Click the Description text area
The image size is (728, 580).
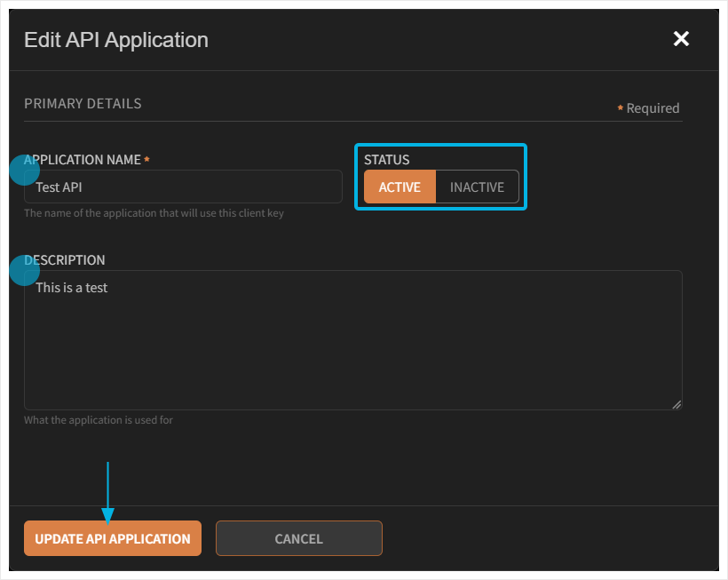coord(352,340)
